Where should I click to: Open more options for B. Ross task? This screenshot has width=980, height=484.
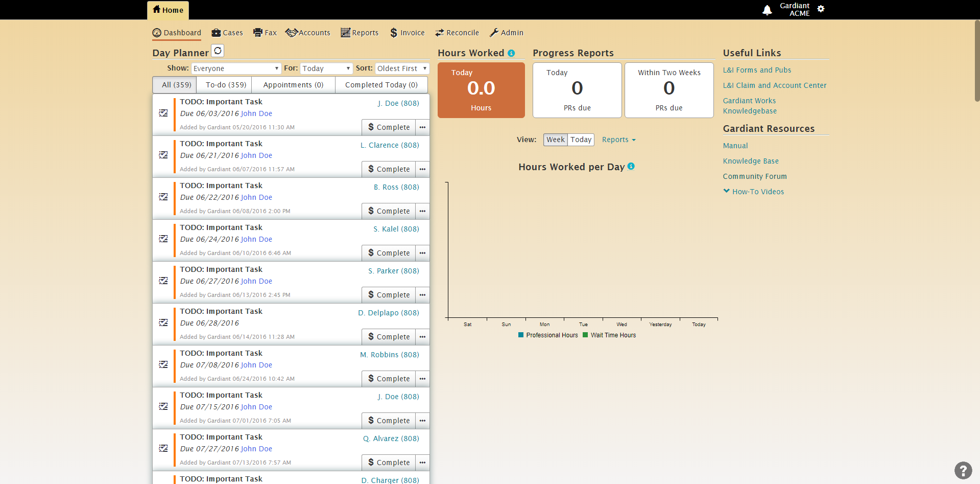coord(422,211)
